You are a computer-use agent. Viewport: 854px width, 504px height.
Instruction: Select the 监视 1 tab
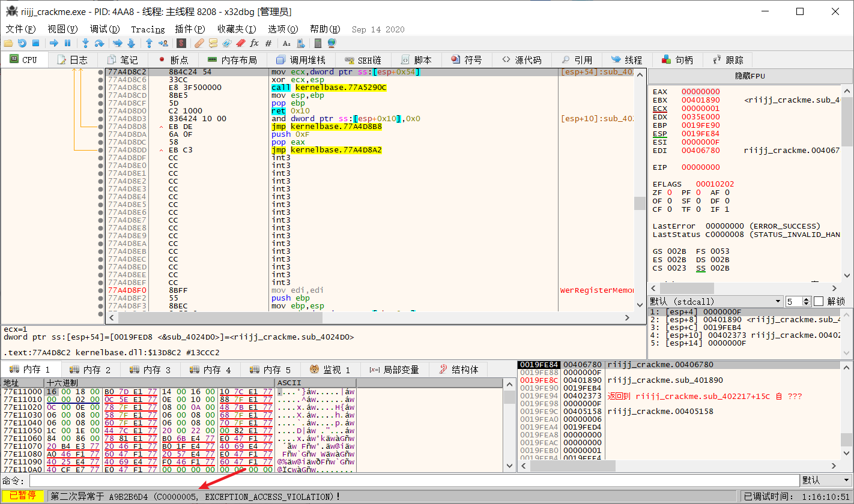tap(330, 370)
